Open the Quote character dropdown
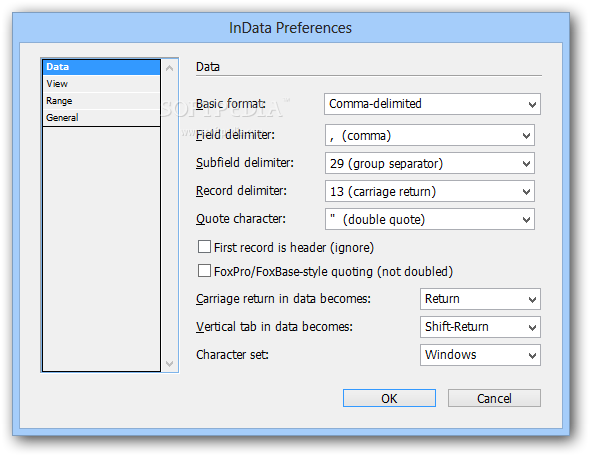This screenshot has width=590, height=456. tap(430, 219)
